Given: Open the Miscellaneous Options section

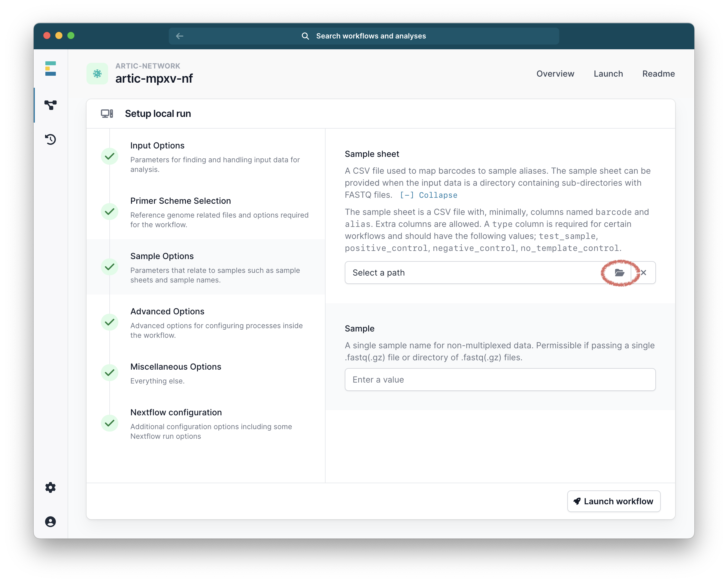Looking at the screenshot, I should (176, 367).
